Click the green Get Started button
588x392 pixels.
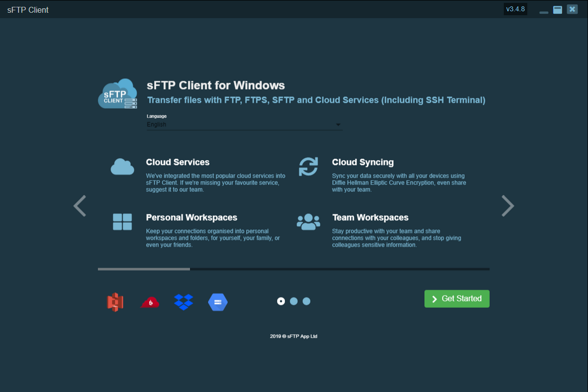coord(457,299)
